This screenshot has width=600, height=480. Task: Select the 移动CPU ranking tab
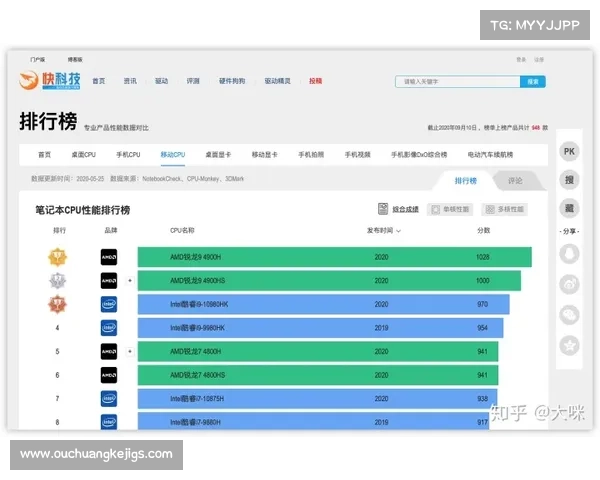pyautogui.click(x=173, y=155)
